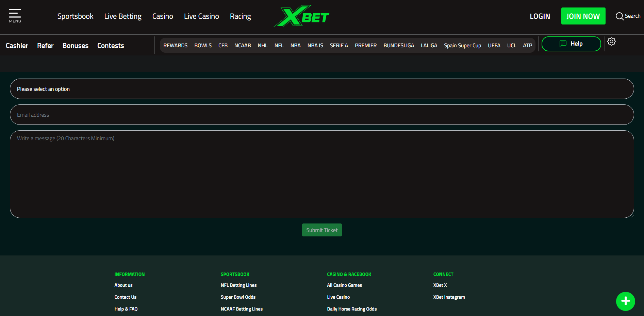Focus the Email address field
This screenshot has height=316, width=644.
click(x=322, y=115)
